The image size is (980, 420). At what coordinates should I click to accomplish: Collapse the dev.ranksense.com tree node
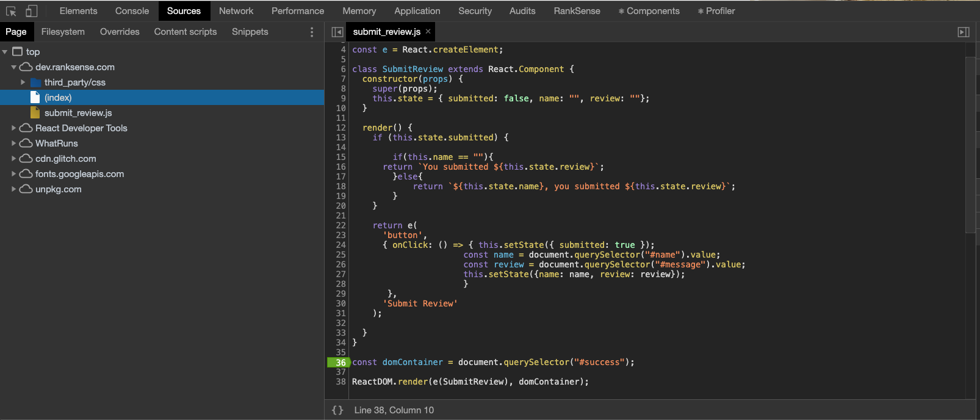pos(14,67)
